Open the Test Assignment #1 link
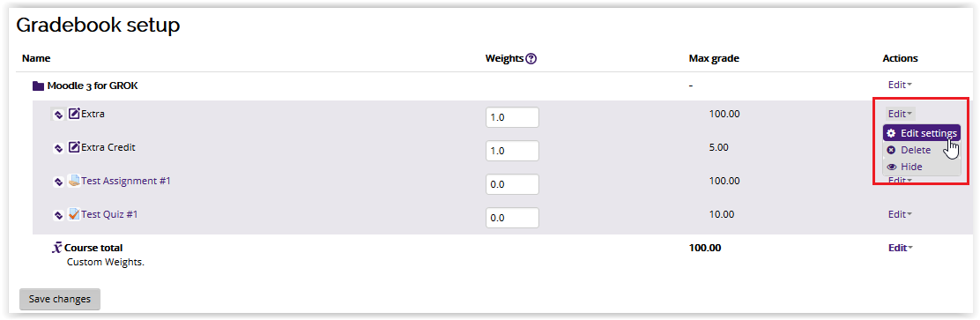The height and width of the screenshot is (320, 980). [126, 182]
